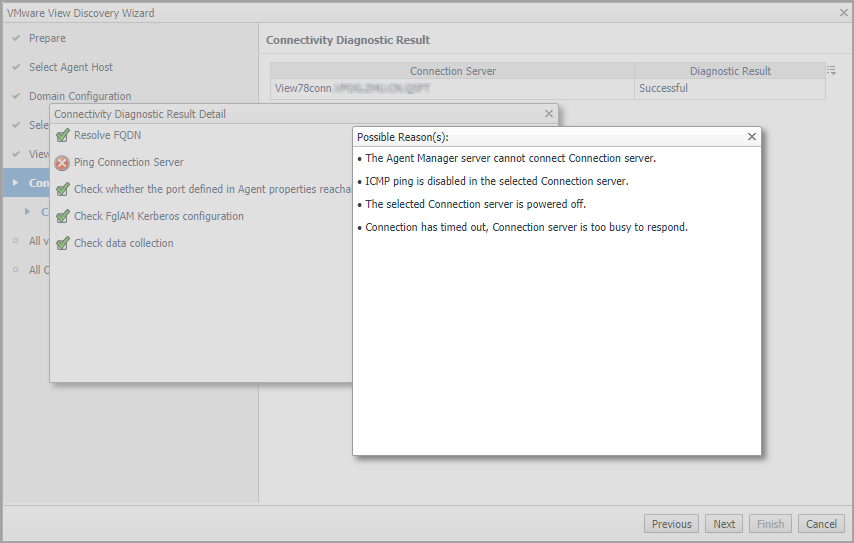Viewport: 854px width, 543px height.
Task: Sort by the Connection Server column header
Action: coord(452,71)
